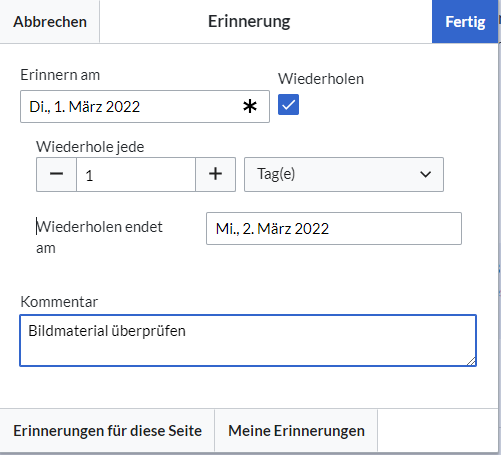Click the Kommentar label
501x455 pixels.
click(59, 302)
